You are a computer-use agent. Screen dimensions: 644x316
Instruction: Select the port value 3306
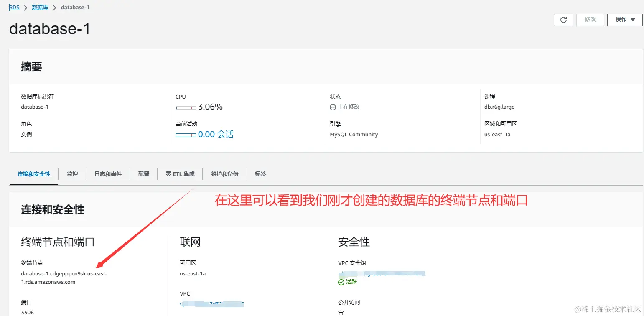pyautogui.click(x=28, y=313)
